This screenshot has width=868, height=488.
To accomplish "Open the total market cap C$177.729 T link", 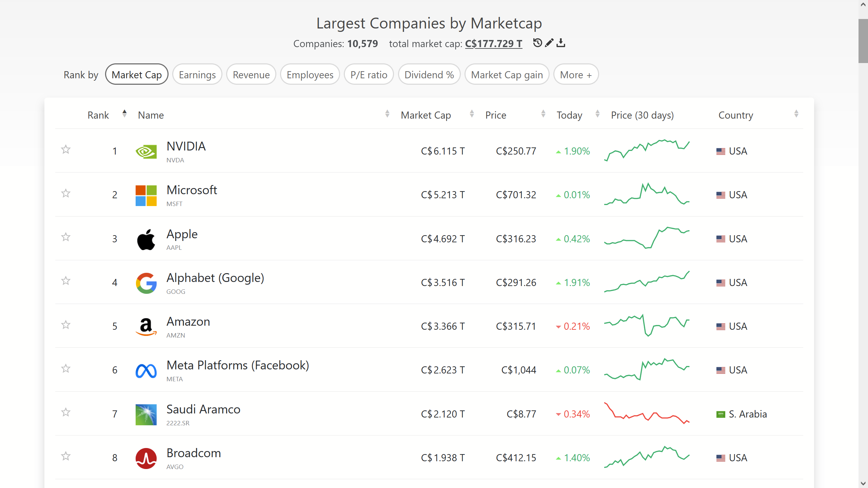I will pos(493,44).
